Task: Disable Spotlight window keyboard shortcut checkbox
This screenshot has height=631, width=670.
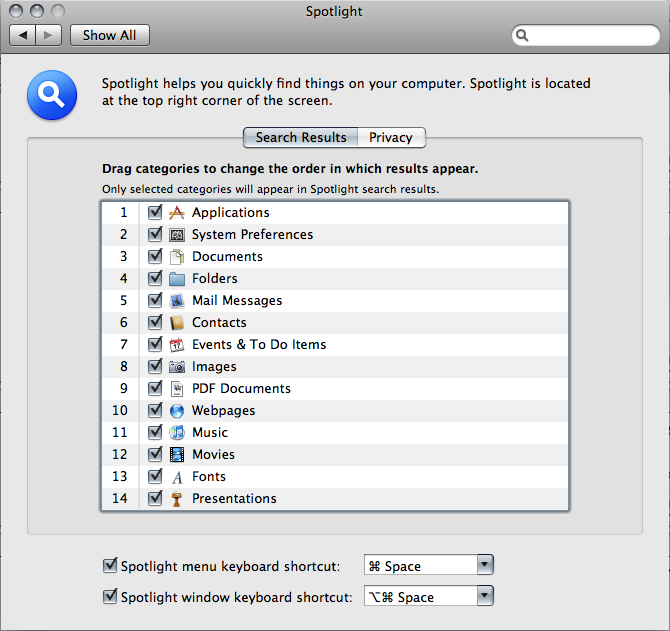Action: tap(110, 596)
